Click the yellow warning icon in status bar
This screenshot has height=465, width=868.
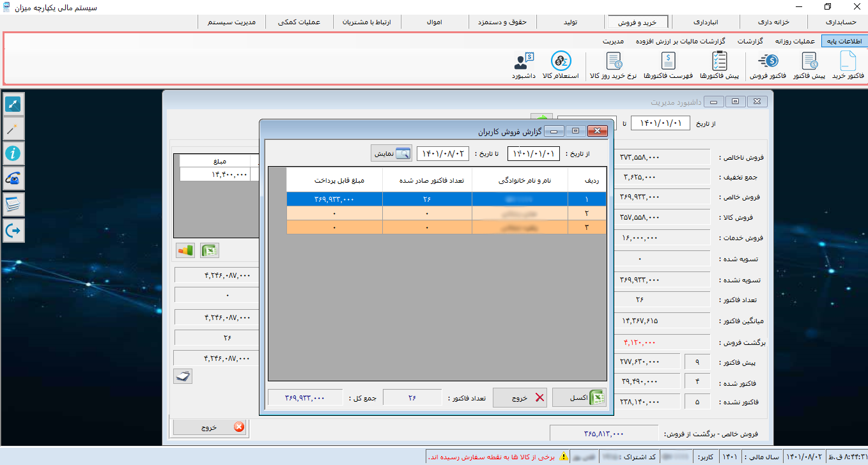click(x=564, y=457)
